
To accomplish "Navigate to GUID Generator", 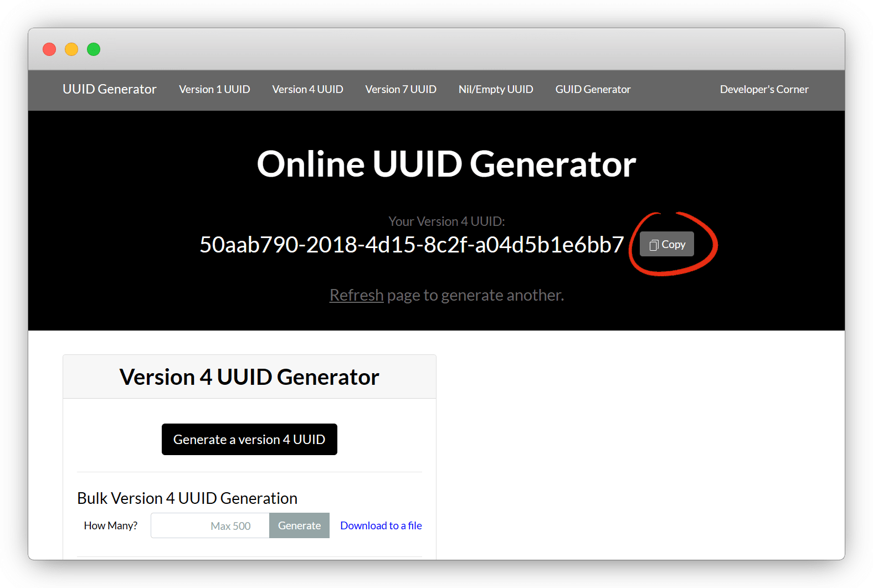I will (x=593, y=89).
